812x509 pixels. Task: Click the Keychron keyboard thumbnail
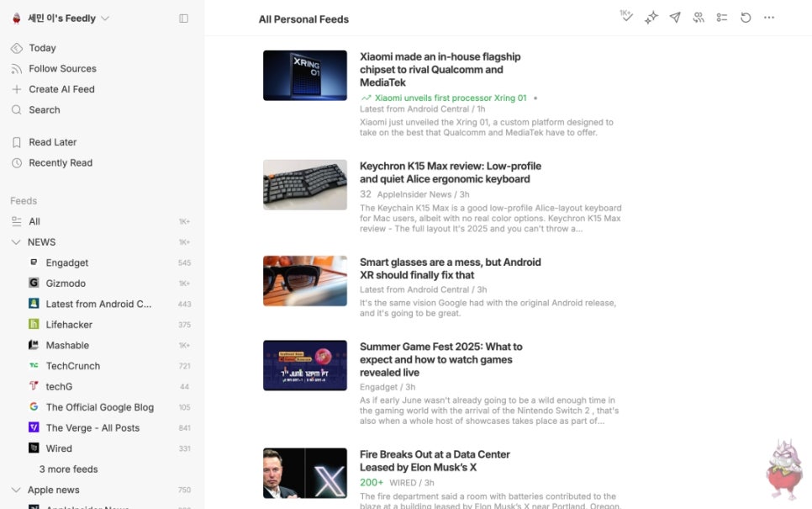tap(305, 184)
